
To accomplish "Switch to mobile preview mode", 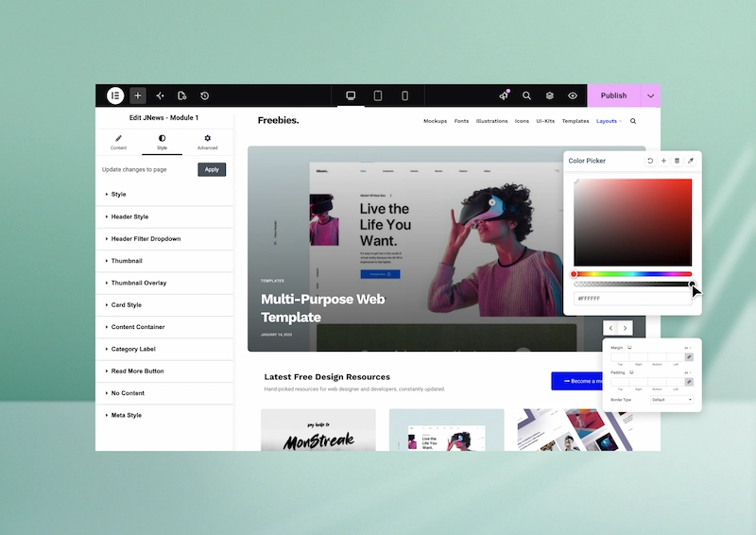I will (405, 95).
